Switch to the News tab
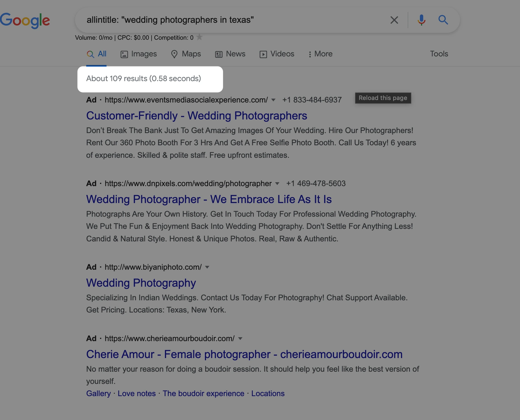This screenshot has width=520, height=420. point(230,54)
